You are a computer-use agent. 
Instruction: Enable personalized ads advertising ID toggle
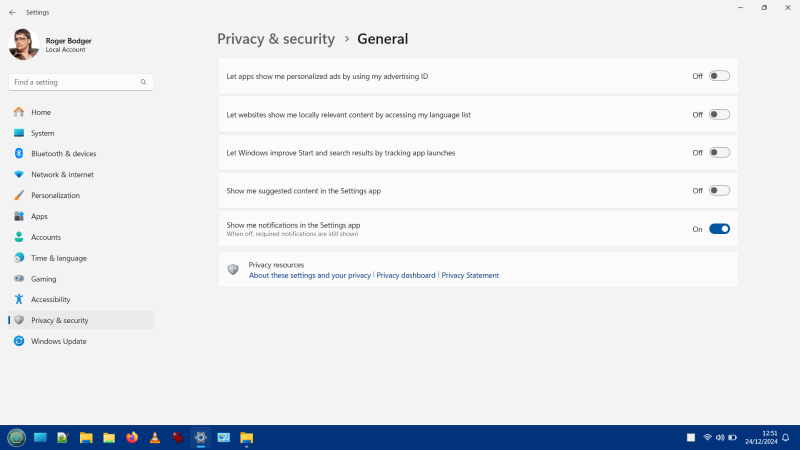point(719,76)
